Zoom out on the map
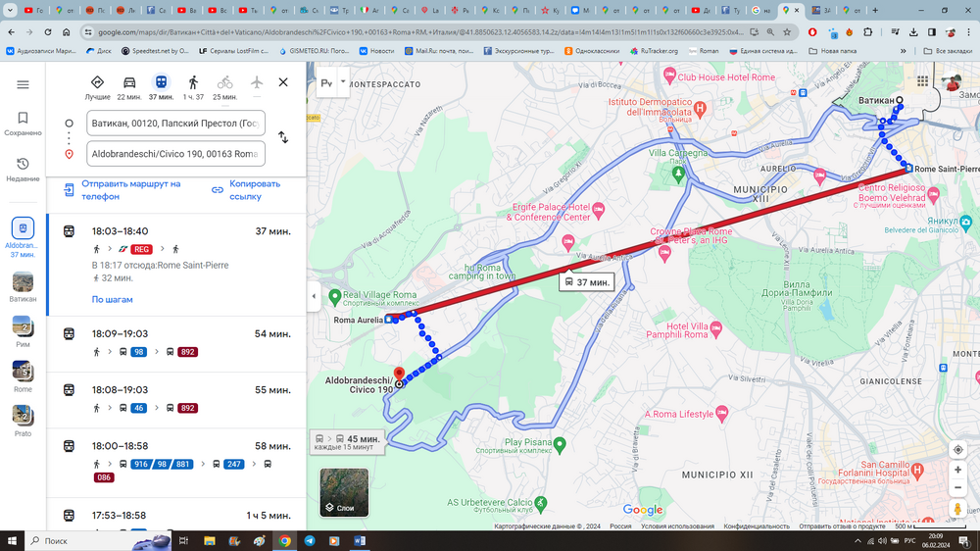Image resolution: width=980 pixels, height=551 pixels. 957,488
